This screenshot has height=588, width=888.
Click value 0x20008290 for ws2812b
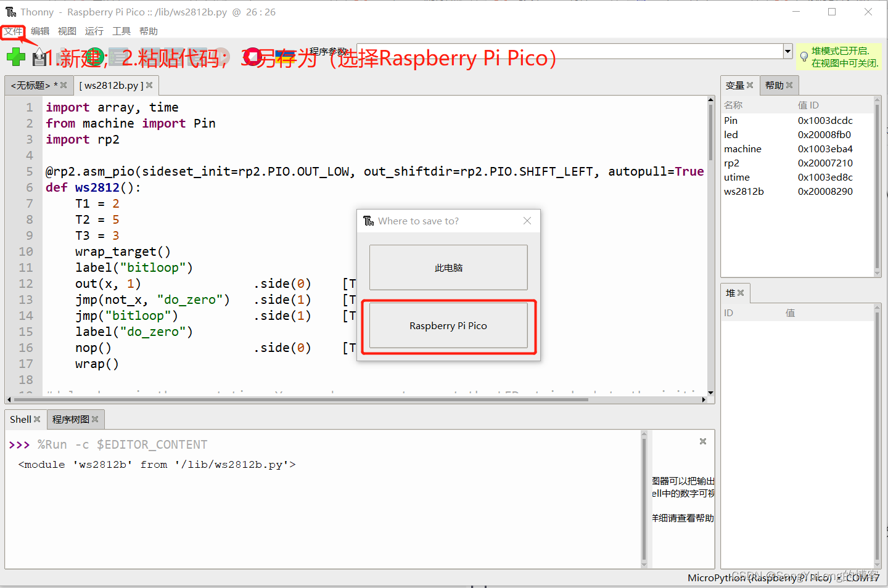click(825, 191)
